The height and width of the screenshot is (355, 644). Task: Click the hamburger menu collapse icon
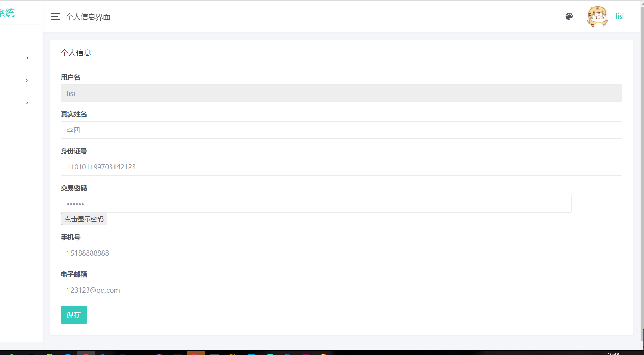[55, 17]
